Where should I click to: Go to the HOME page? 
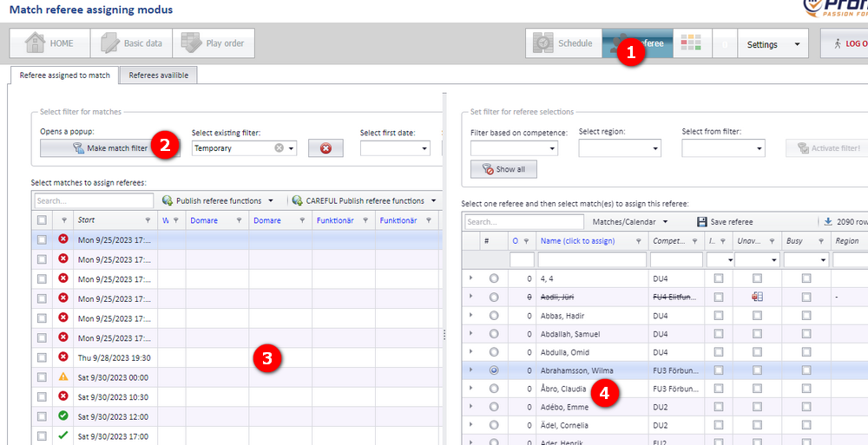(x=49, y=43)
